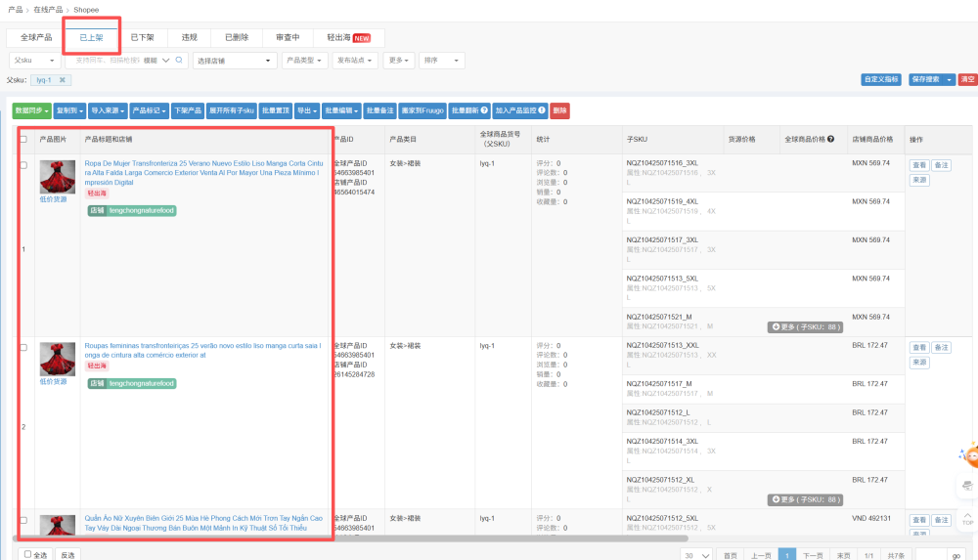Open the 导入来源 dropdown button
This screenshot has height=560, width=978.
(x=108, y=110)
